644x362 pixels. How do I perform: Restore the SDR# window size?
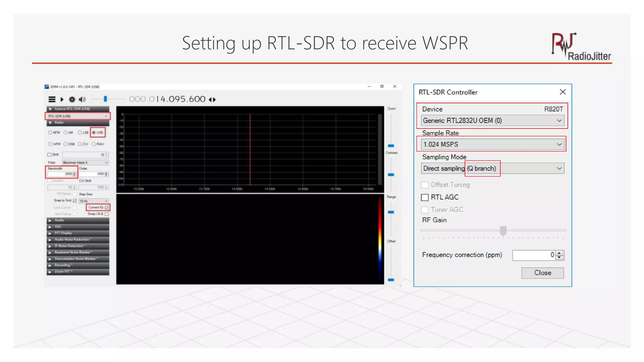382,86
